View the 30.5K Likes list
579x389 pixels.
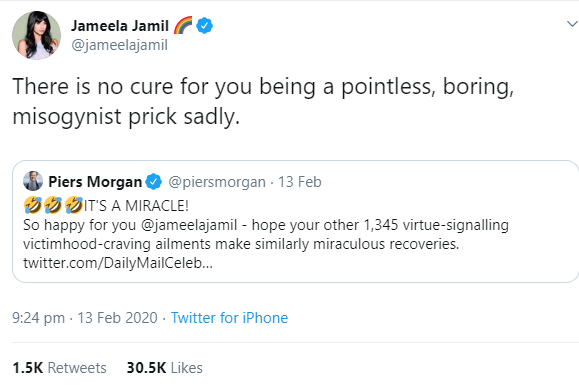tap(165, 368)
